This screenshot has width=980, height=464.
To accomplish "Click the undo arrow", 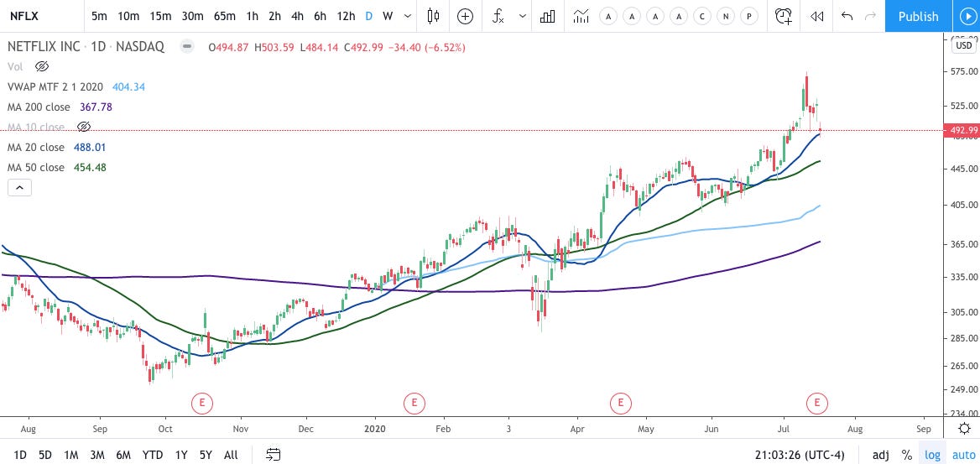I will coord(847,16).
